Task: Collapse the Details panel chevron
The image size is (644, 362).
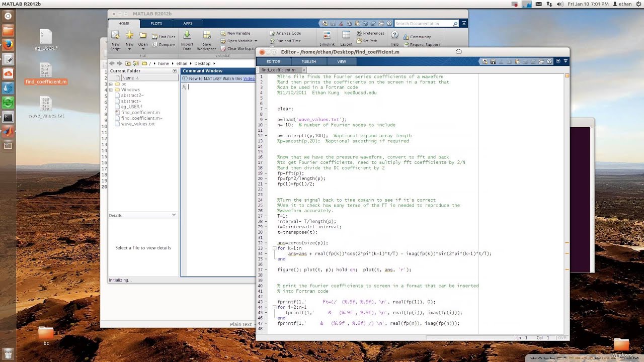Action: (x=174, y=215)
